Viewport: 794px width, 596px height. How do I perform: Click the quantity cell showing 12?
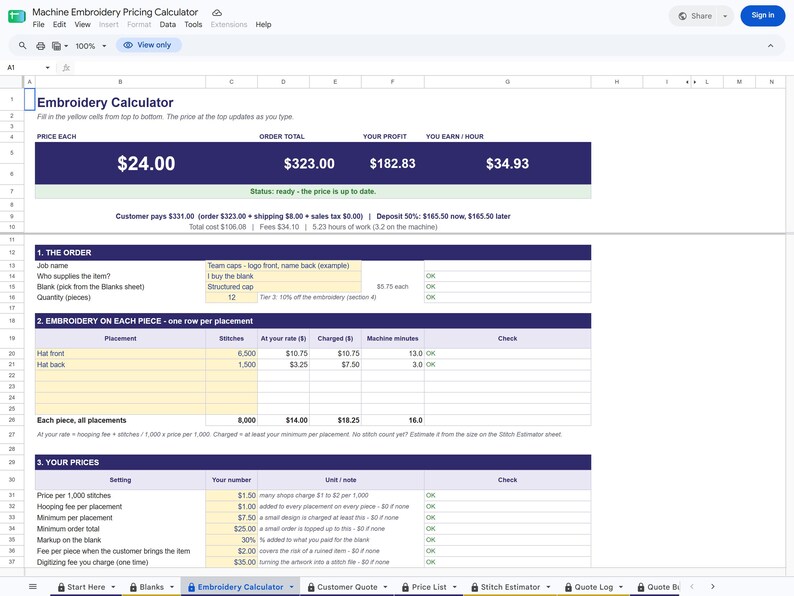tap(231, 298)
